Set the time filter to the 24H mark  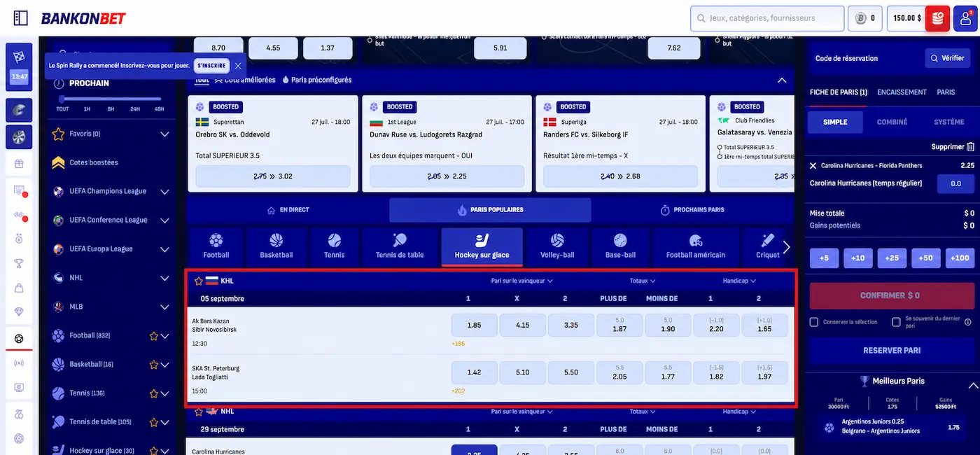(135, 108)
